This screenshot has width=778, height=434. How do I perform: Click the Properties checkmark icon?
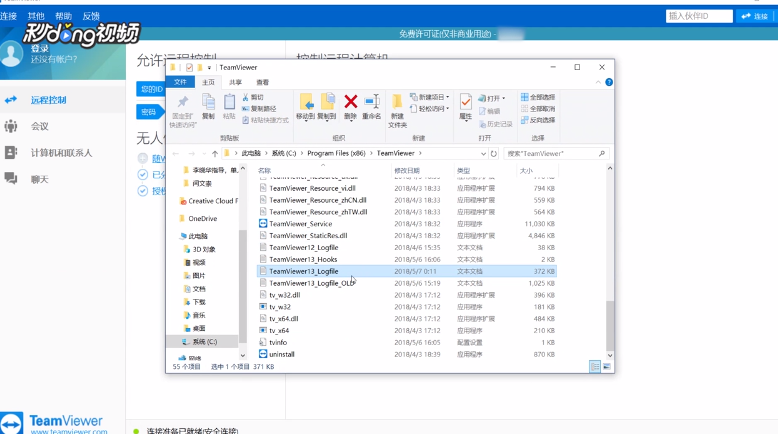click(465, 102)
